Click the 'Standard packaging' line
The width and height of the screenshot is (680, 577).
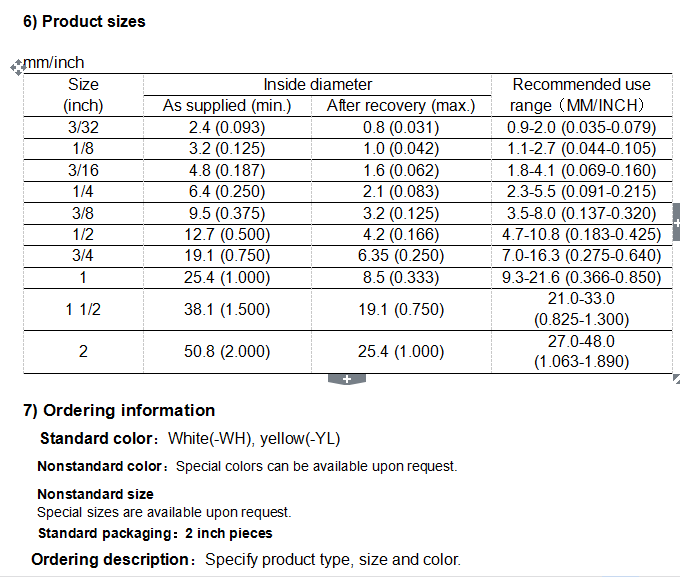(x=154, y=533)
